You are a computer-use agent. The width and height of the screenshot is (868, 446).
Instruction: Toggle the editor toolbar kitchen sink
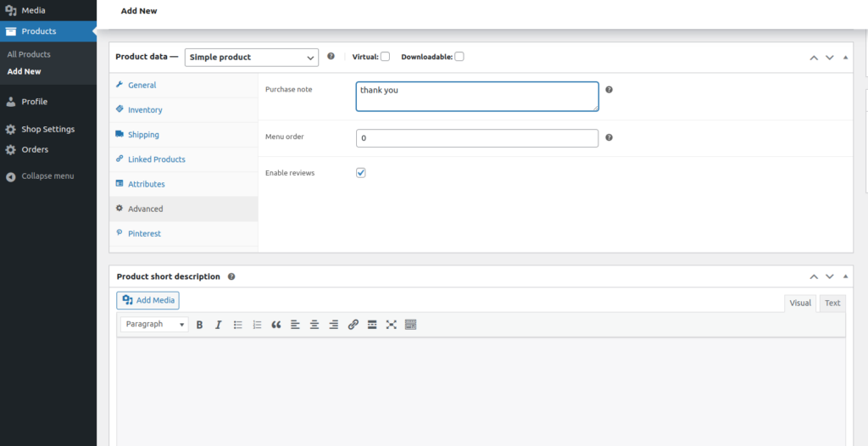tap(411, 325)
